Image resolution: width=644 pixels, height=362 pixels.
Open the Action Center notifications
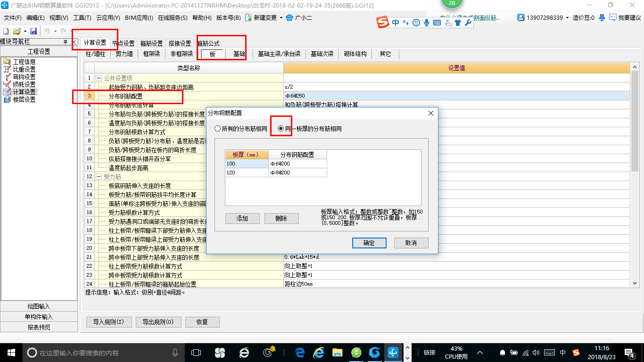pyautogui.click(x=629, y=352)
